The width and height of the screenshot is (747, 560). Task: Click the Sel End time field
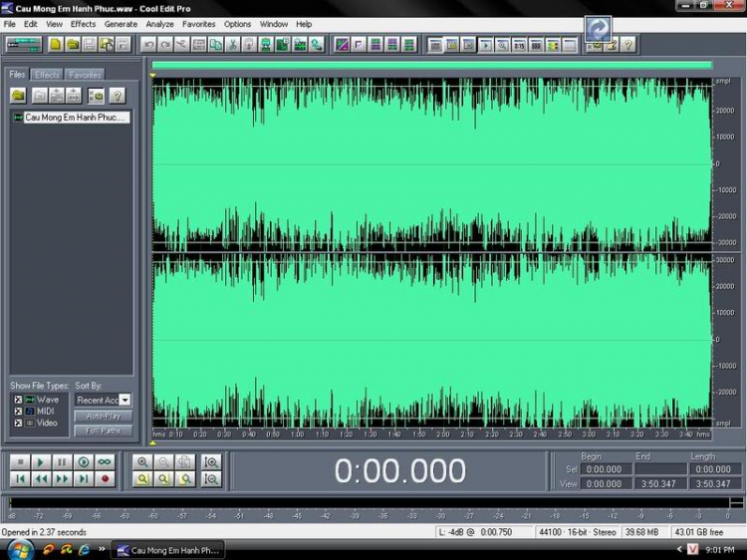coord(660,469)
